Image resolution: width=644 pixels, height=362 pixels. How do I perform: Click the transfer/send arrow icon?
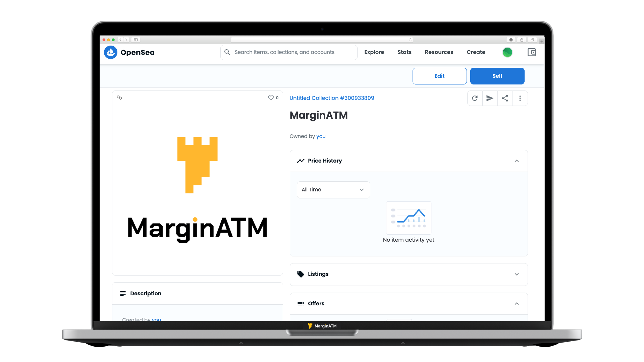pyautogui.click(x=490, y=98)
